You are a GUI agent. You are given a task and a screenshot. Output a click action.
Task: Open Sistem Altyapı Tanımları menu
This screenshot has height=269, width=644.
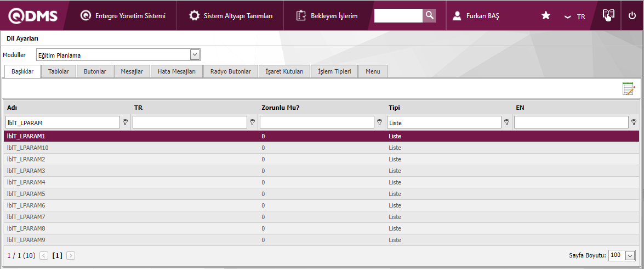point(231,16)
